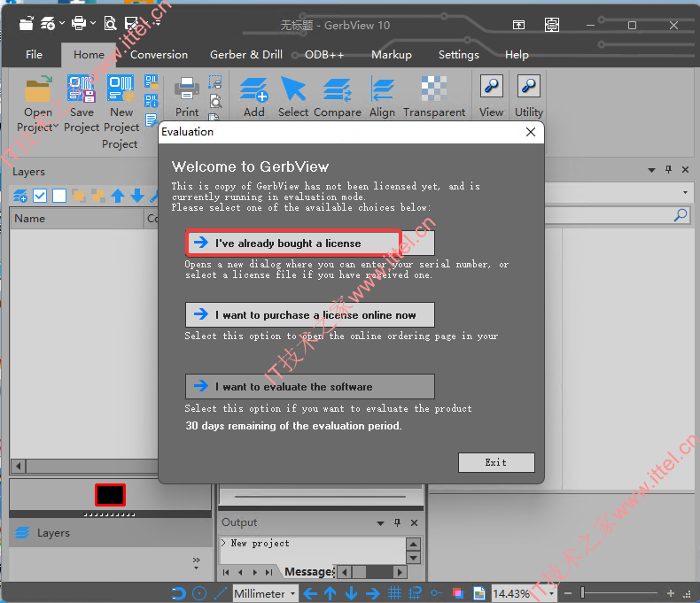This screenshot has height=603, width=700.
Task: Click the Align layers icon
Action: pos(382,89)
